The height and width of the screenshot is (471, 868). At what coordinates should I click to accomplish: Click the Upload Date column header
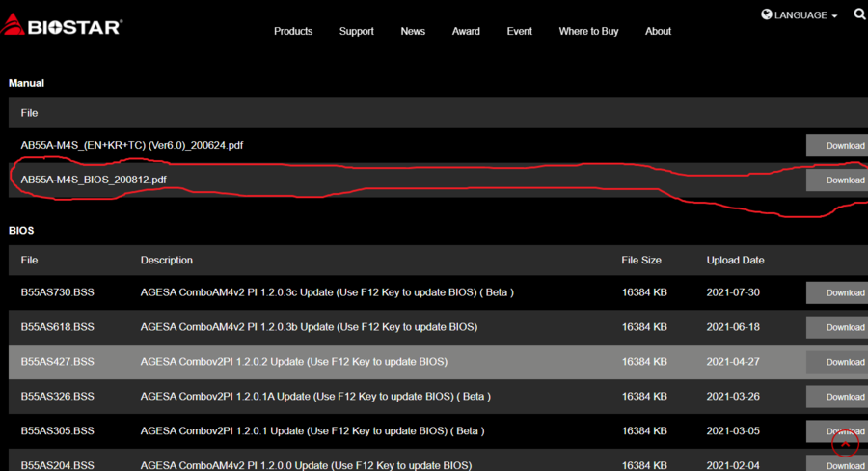735,260
